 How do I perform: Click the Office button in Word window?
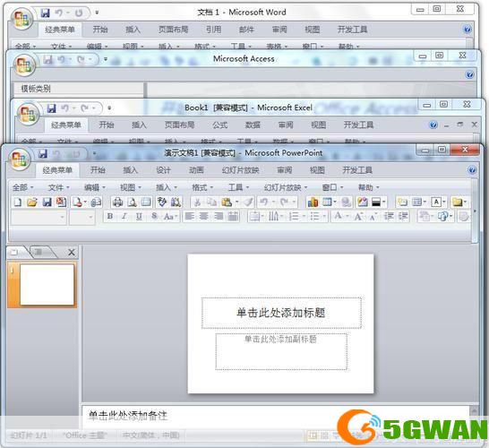tap(21, 19)
